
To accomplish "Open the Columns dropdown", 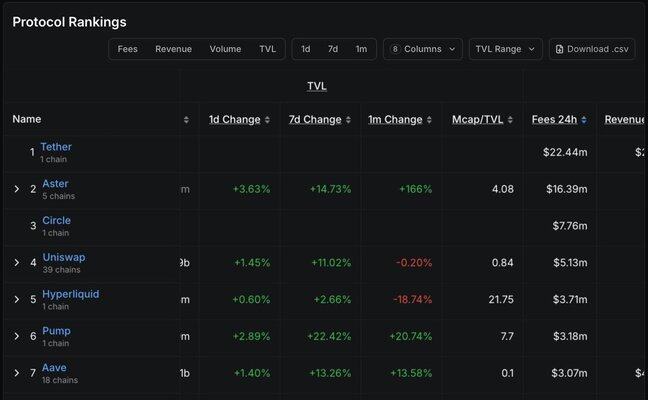I will 423,49.
